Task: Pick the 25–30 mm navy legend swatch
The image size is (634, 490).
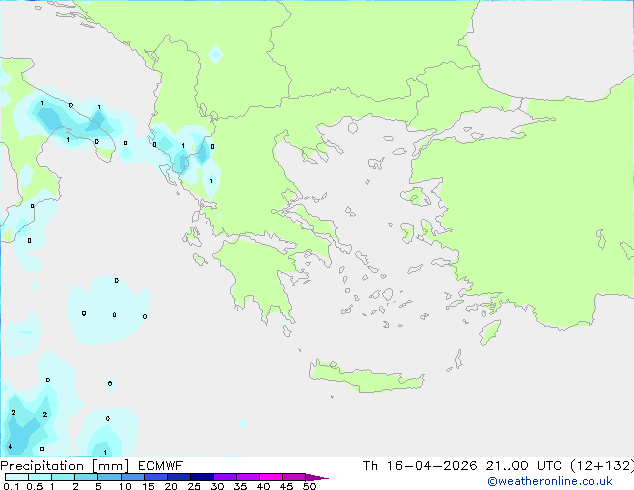Action: click(x=201, y=477)
